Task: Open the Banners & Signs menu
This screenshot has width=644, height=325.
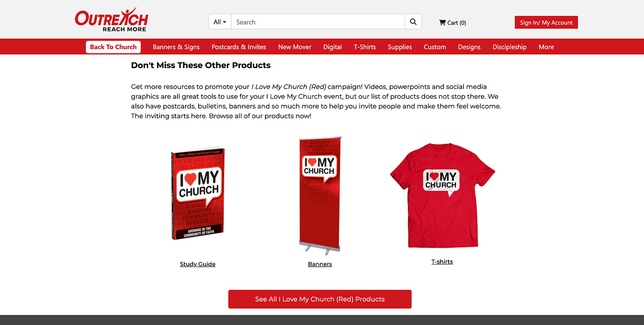Action: click(x=176, y=47)
